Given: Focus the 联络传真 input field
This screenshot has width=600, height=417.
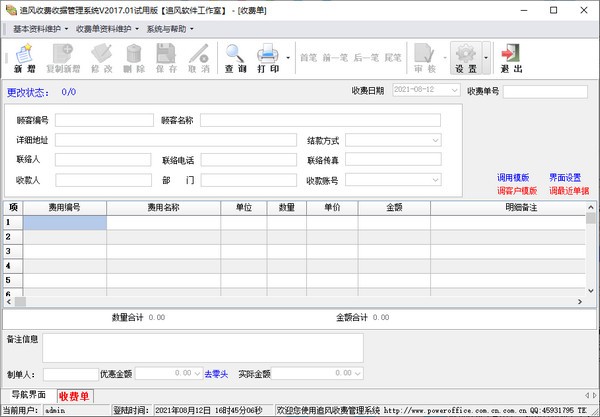Looking at the screenshot, I should pos(393,160).
